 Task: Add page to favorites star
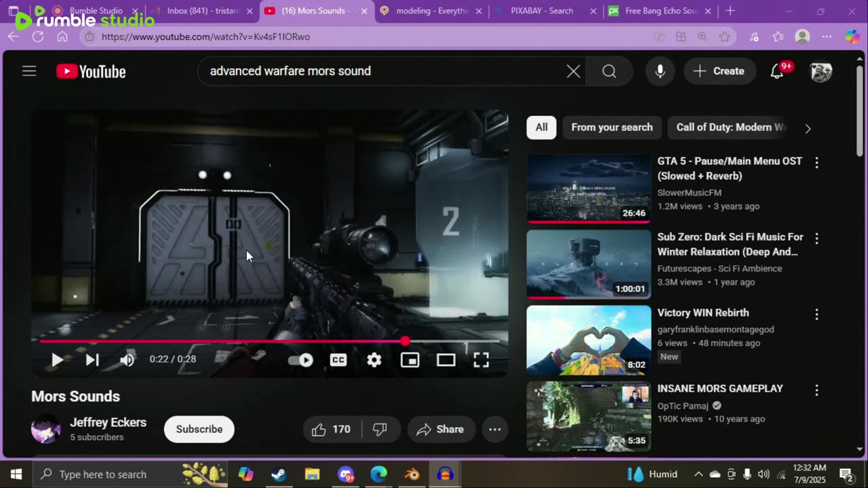pos(725,37)
